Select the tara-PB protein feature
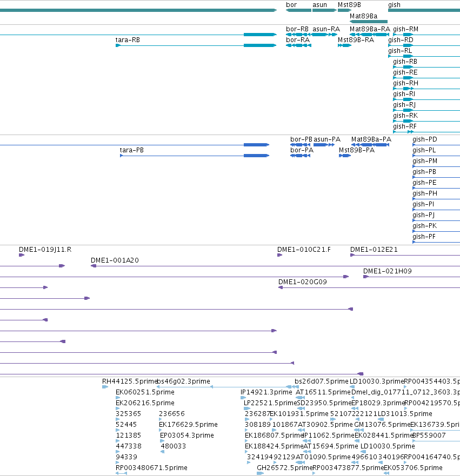This screenshot has height=476, width=460. click(195, 156)
